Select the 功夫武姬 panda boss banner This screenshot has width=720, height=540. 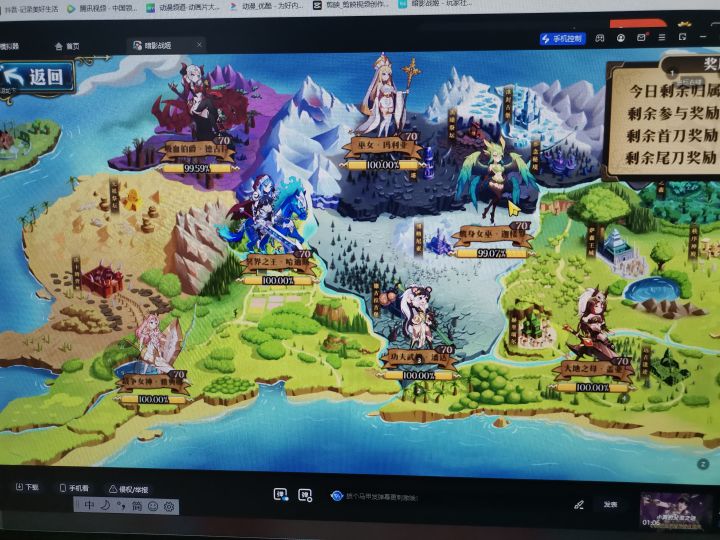[x=418, y=357]
